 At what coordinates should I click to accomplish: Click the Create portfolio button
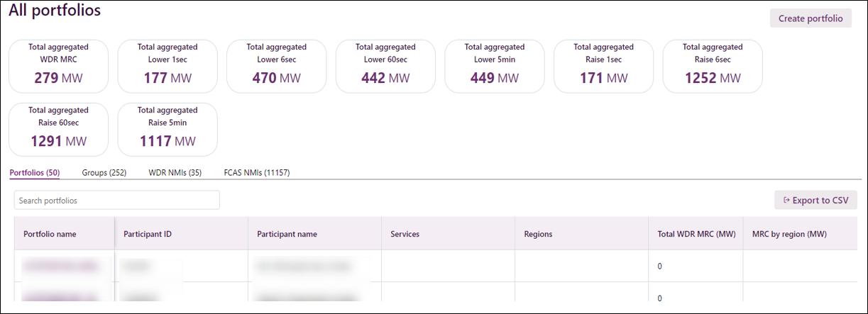click(810, 18)
